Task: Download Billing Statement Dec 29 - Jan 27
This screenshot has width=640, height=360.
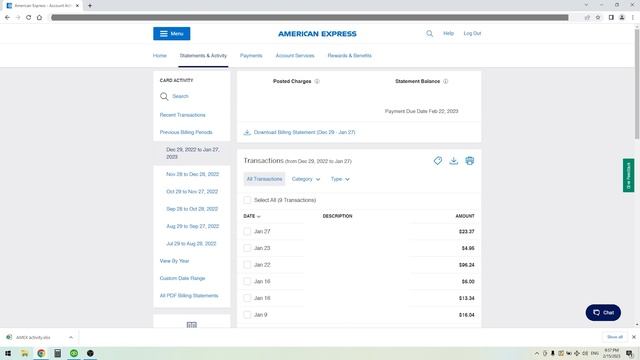Action: click(300, 132)
